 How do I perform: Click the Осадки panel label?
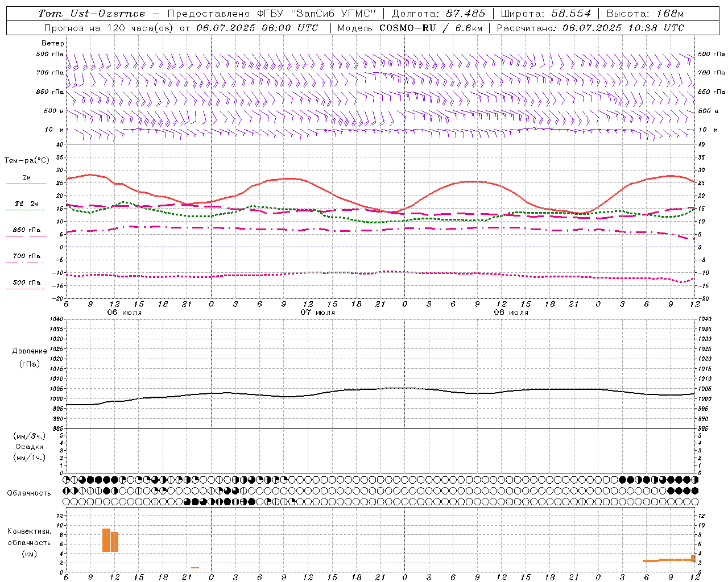[x=30, y=447]
